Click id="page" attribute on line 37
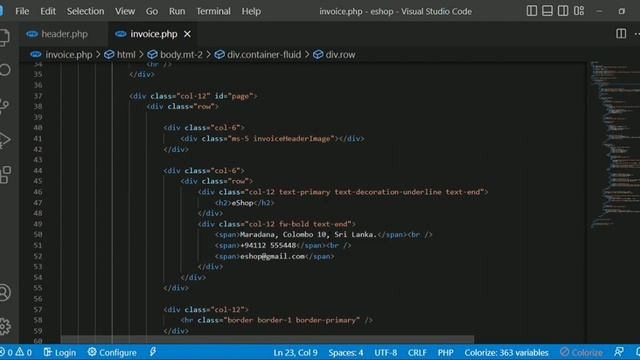This screenshot has height=360, width=640. (233, 96)
